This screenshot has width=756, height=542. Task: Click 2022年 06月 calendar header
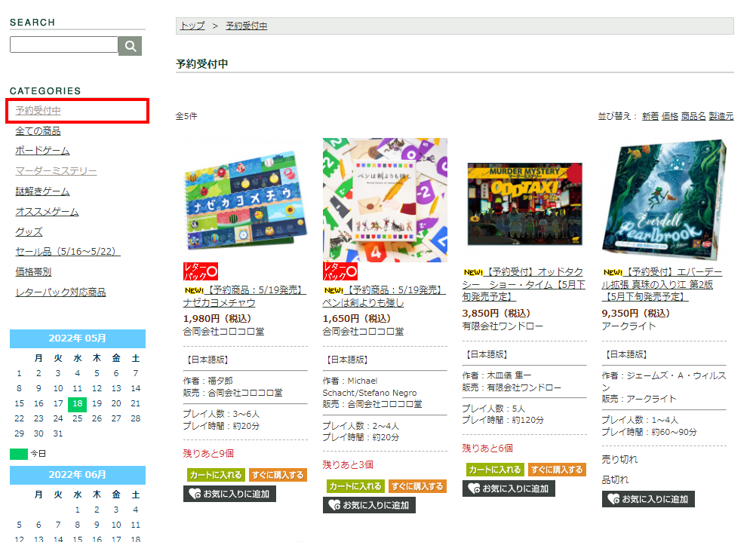point(78,475)
